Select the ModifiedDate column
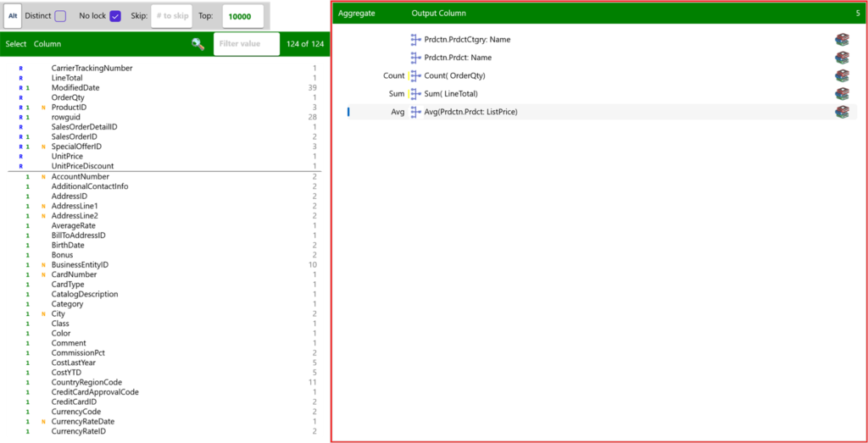 pyautogui.click(x=75, y=88)
